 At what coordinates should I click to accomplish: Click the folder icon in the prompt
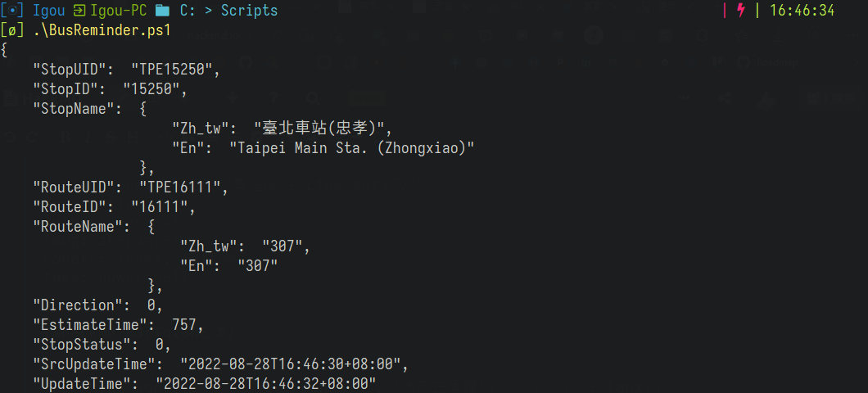coord(162,11)
